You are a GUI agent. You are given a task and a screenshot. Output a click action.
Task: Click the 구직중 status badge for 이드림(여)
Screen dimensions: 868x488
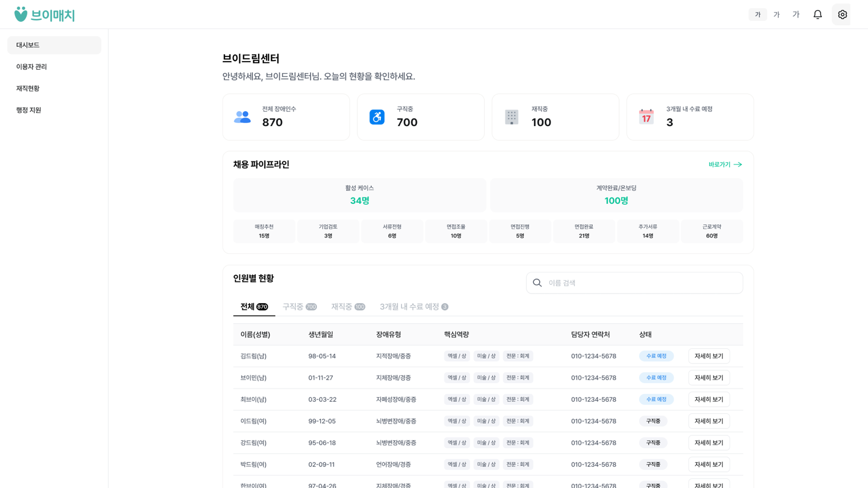coord(653,421)
